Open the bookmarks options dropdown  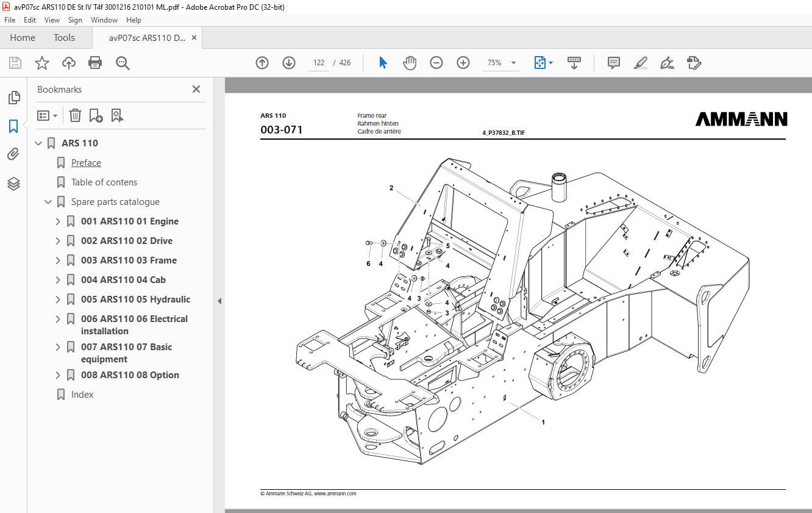[48, 115]
